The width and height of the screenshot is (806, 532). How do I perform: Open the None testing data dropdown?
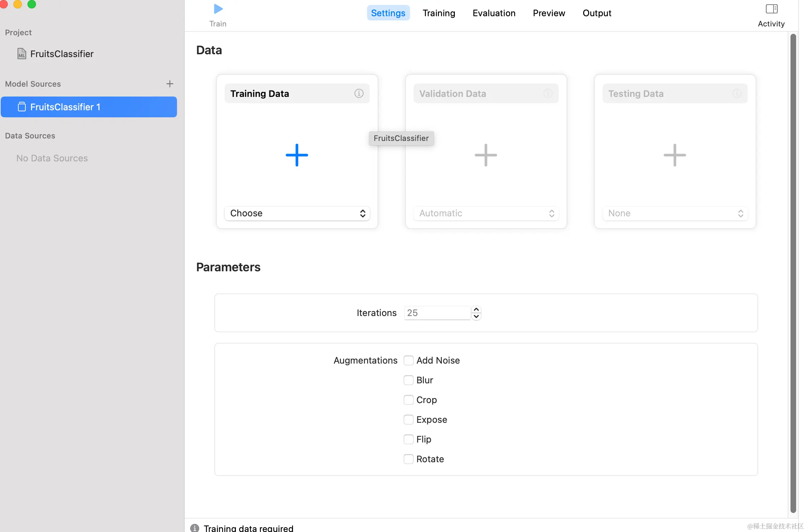(x=675, y=214)
